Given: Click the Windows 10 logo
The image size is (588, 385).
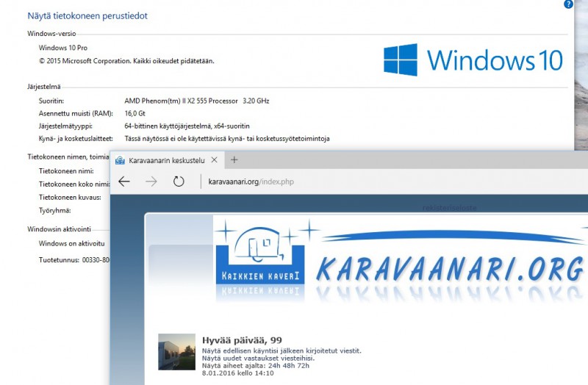Looking at the screenshot, I should click(473, 60).
